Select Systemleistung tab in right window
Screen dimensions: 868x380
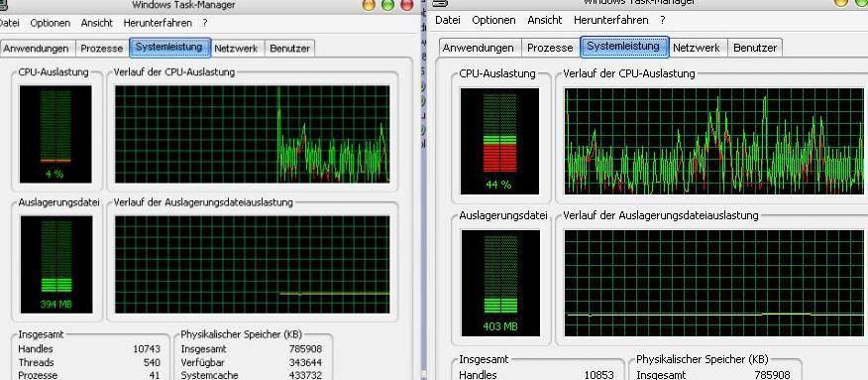pyautogui.click(x=624, y=47)
